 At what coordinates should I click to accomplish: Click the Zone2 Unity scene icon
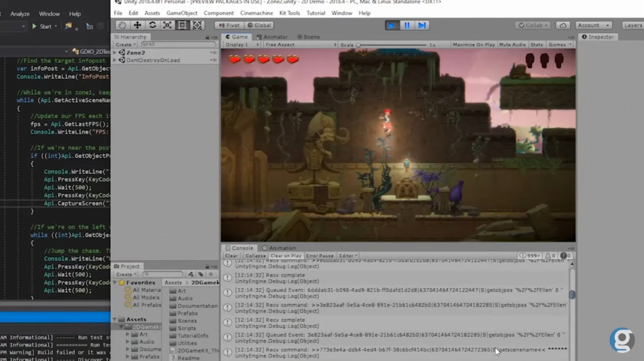coord(122,52)
